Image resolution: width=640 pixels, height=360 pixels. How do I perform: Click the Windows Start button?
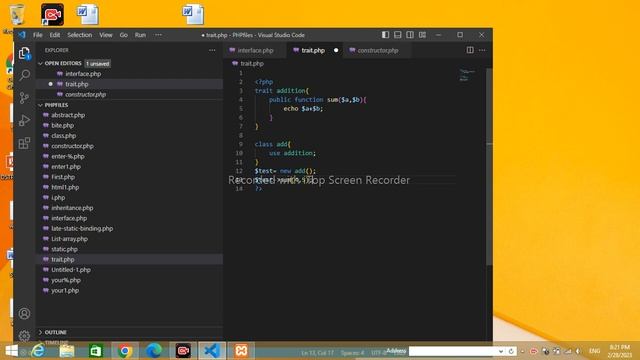(11, 351)
